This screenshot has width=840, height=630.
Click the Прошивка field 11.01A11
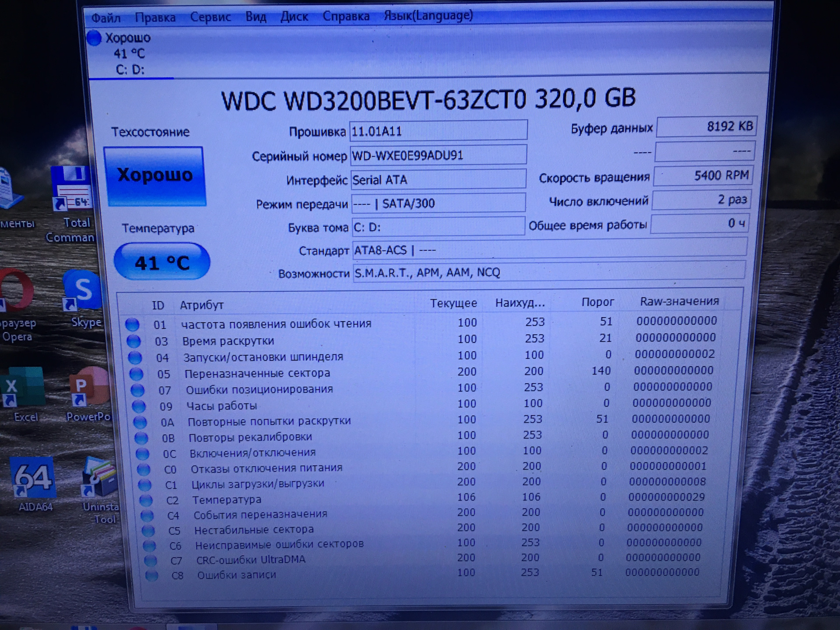[x=438, y=130]
